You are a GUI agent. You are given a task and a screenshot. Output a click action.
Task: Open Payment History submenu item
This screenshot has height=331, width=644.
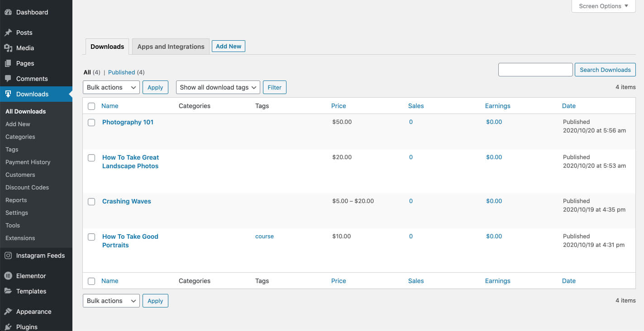28,162
